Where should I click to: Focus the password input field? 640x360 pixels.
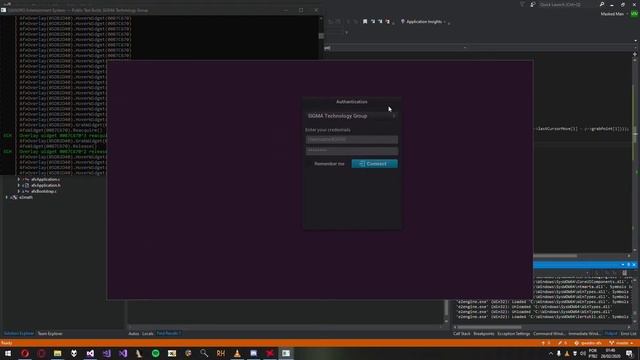coord(351,151)
